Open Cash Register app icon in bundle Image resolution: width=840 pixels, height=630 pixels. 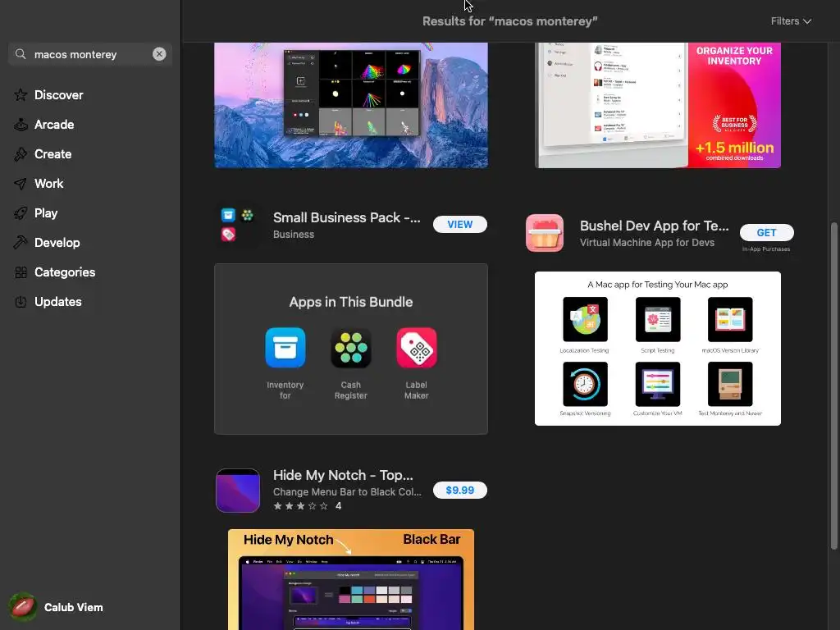pos(351,348)
